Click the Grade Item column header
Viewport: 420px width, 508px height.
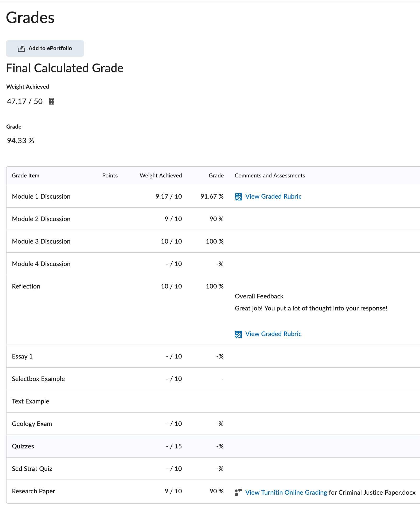[x=25, y=175]
